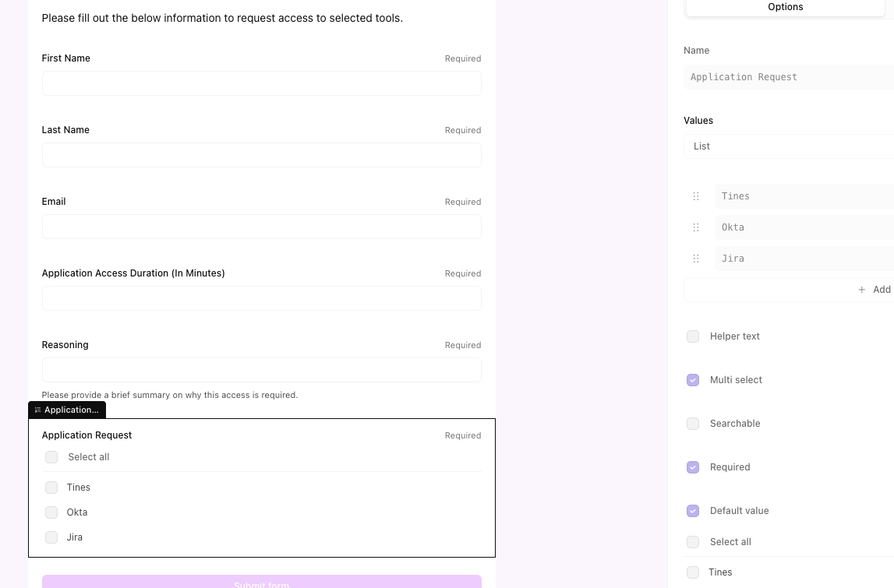The width and height of the screenshot is (894, 588).
Task: Uncheck the Required option
Action: (693, 467)
